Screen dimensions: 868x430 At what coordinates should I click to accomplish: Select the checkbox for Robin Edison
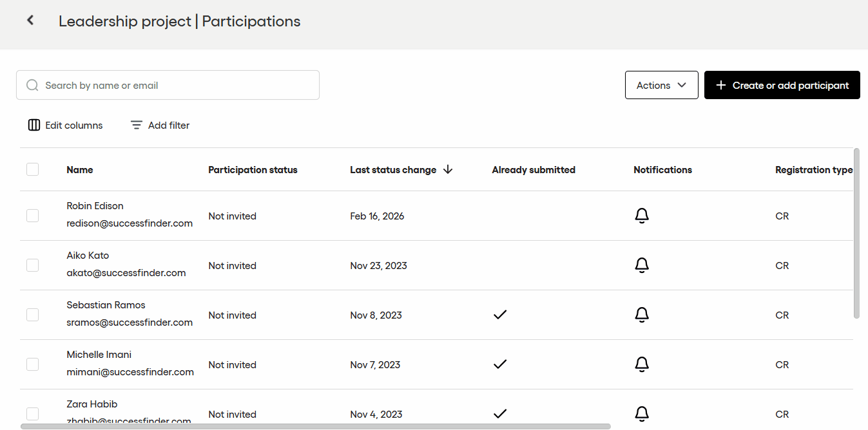coord(32,216)
